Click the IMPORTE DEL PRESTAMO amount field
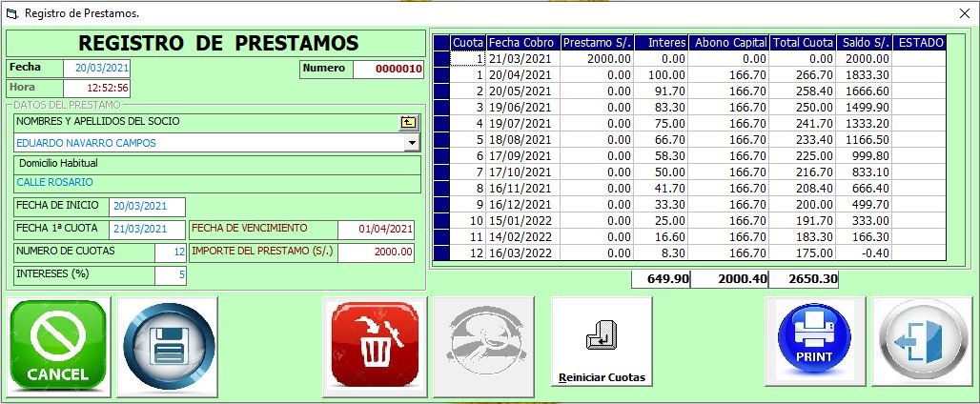980x404 pixels. tap(377, 252)
